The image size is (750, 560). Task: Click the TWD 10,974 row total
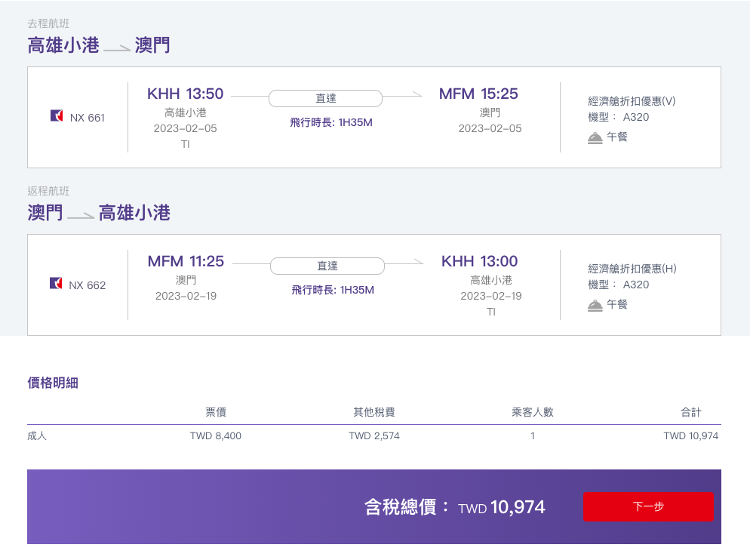tap(690, 435)
